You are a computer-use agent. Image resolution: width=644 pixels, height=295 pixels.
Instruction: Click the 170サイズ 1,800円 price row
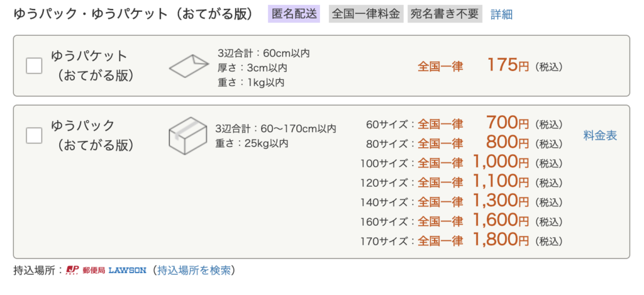(461, 240)
